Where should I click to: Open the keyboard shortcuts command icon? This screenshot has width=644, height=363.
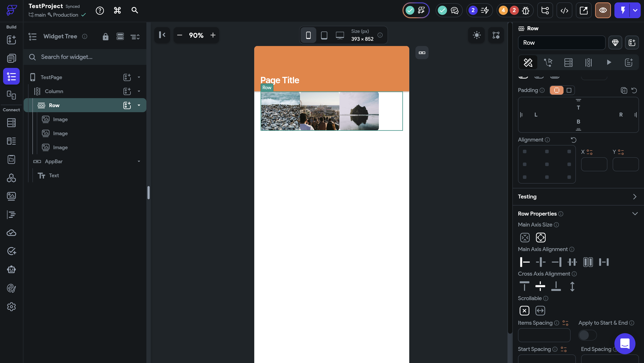coord(117,10)
